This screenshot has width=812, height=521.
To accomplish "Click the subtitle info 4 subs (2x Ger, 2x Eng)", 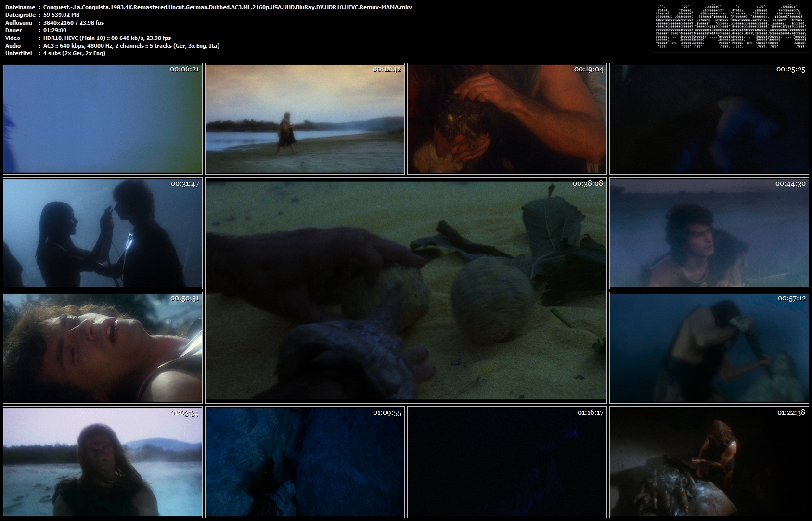I will tap(74, 53).
